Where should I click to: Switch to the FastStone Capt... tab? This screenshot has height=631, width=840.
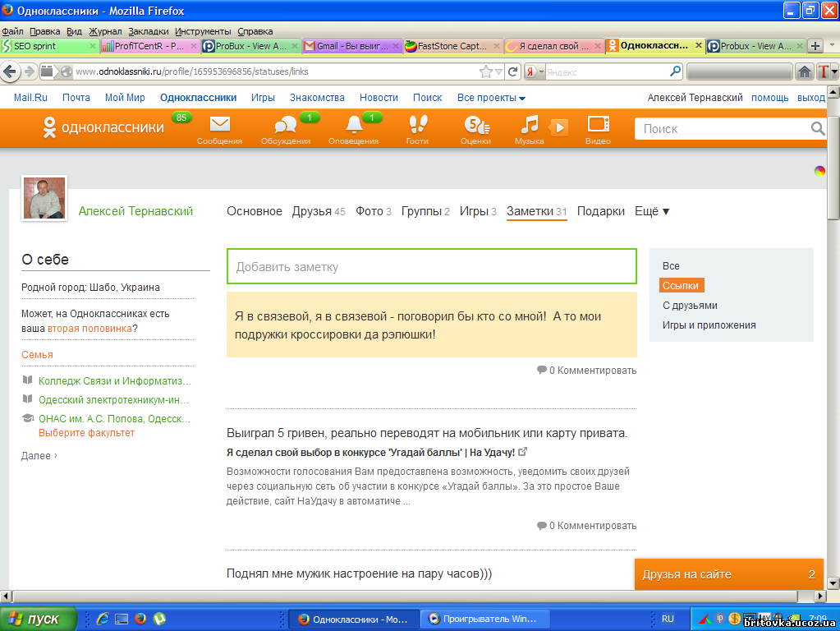pos(452,46)
